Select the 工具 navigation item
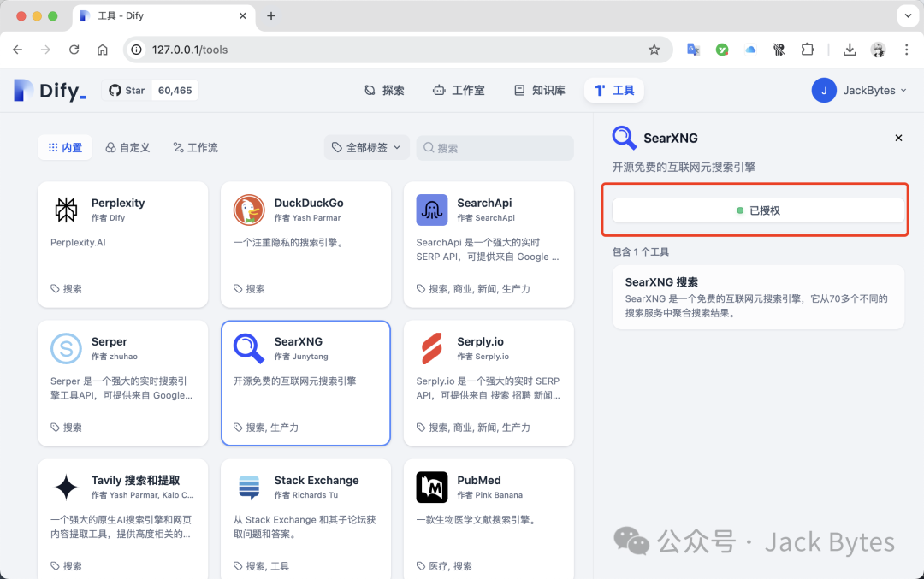The height and width of the screenshot is (579, 924). (614, 90)
